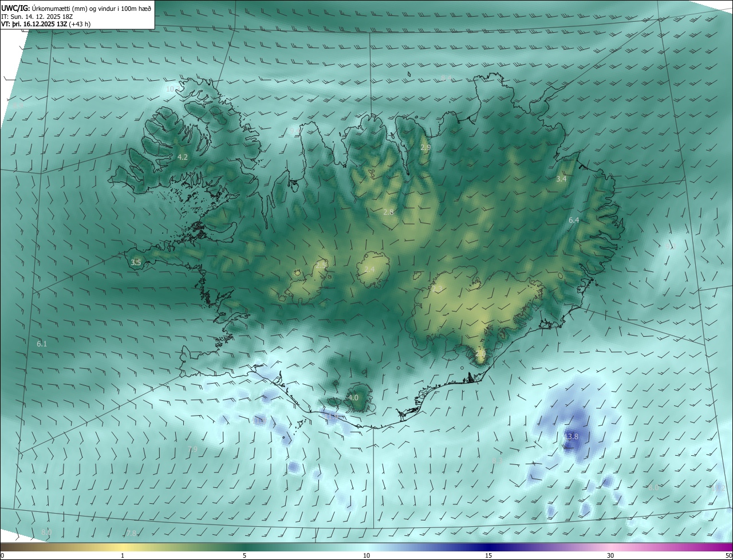Screen dimensions: 733x560
Task: Click the 8.3 value south of Iceland
Action: pos(497,461)
